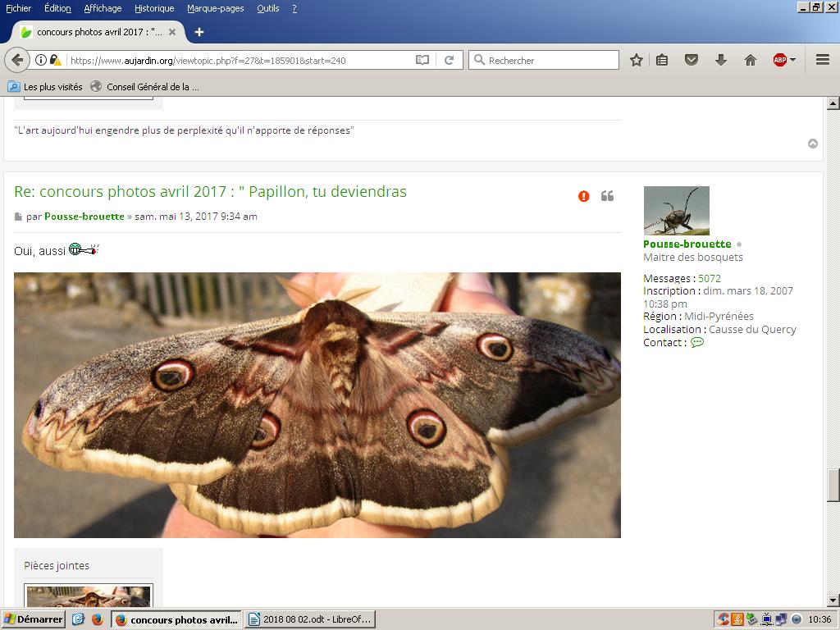Open the downloads arrow icon

click(720, 60)
